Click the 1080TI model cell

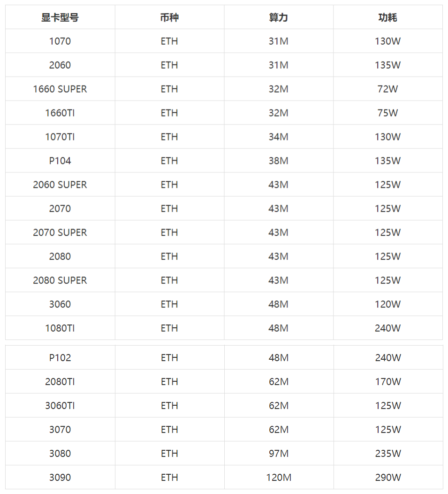60,328
